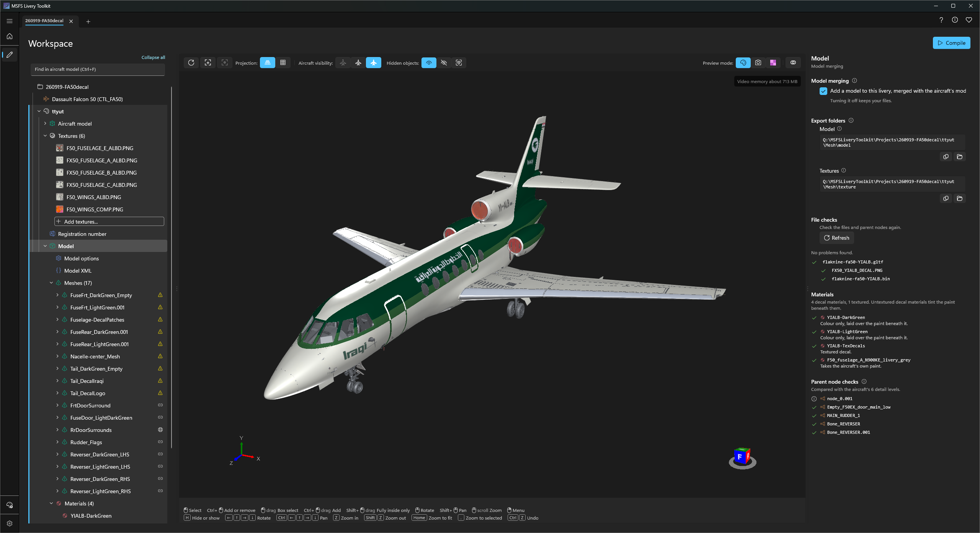Collapse the ttyut tree node

coord(39,111)
